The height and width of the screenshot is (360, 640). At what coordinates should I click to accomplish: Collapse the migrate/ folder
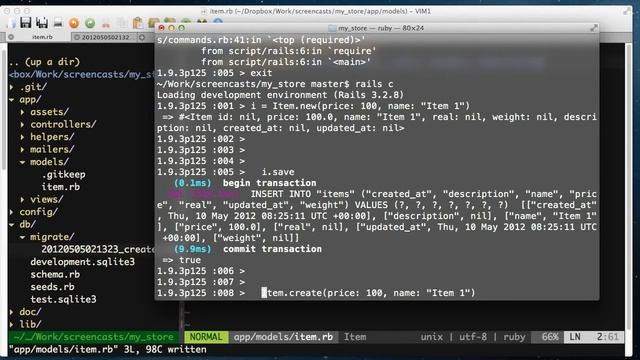point(22,237)
